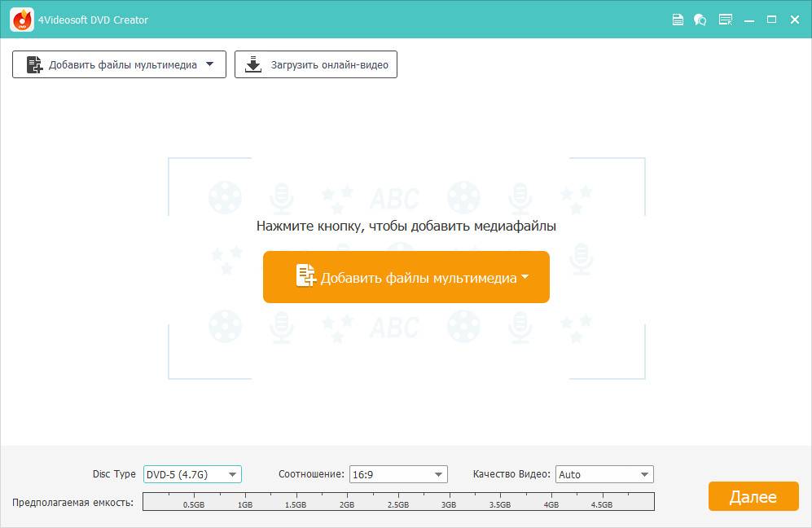
Task: Open the menu icon beside the minimize button
Action: click(x=725, y=20)
